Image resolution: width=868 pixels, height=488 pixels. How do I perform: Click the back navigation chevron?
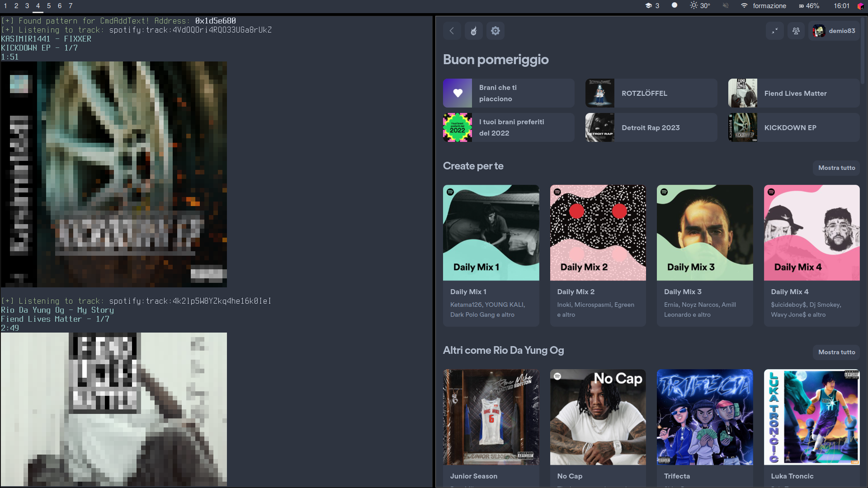click(x=452, y=31)
